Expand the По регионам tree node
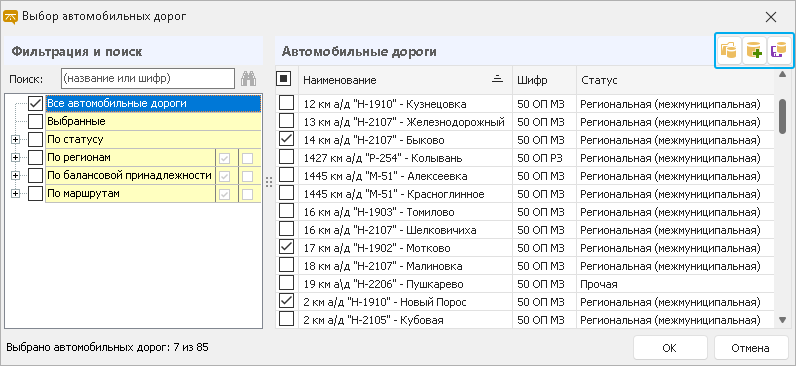Viewport: 796px width, 366px height. [x=15, y=158]
